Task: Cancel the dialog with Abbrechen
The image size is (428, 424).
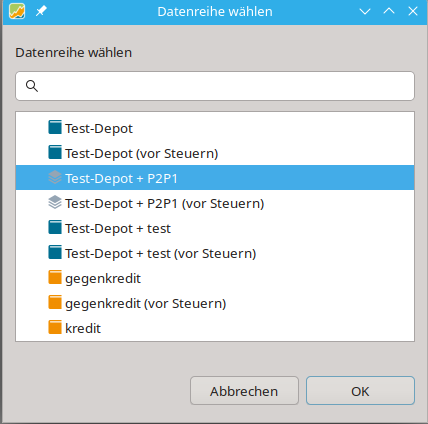Action: [244, 391]
